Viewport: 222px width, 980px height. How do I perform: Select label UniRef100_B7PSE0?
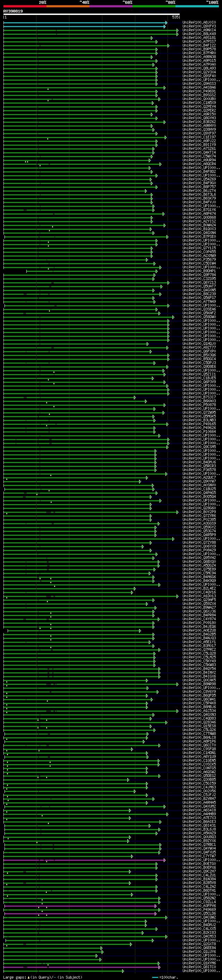click(199, 237)
